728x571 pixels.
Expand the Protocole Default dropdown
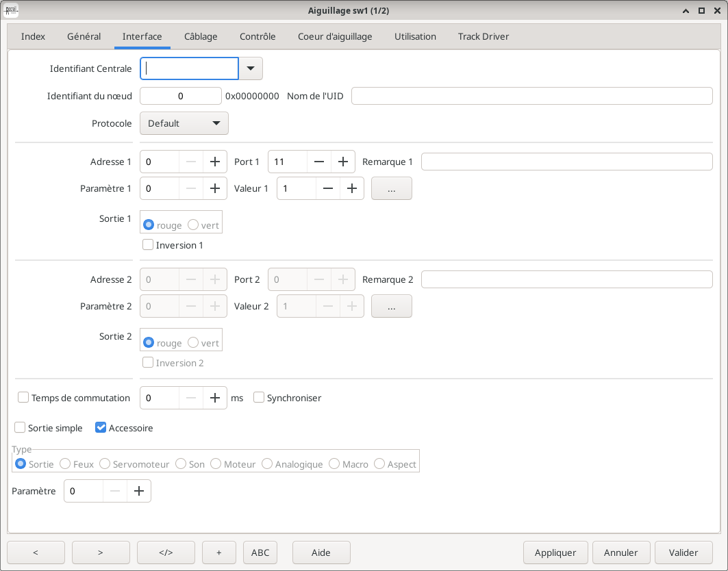pos(184,123)
